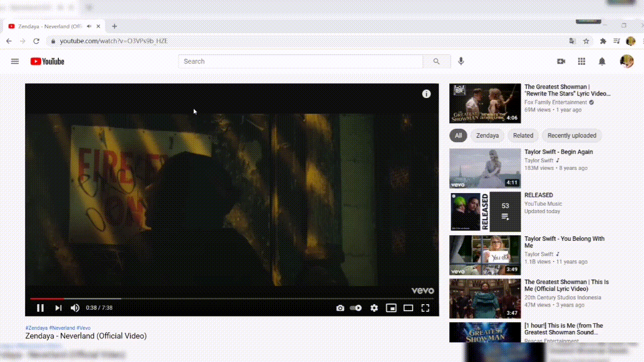This screenshot has height=362, width=644.
Task: Click the search magnifier button
Action: [x=436, y=61]
